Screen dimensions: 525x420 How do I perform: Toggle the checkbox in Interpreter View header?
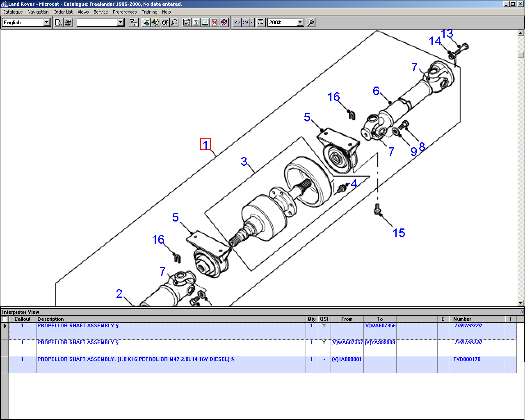5,319
